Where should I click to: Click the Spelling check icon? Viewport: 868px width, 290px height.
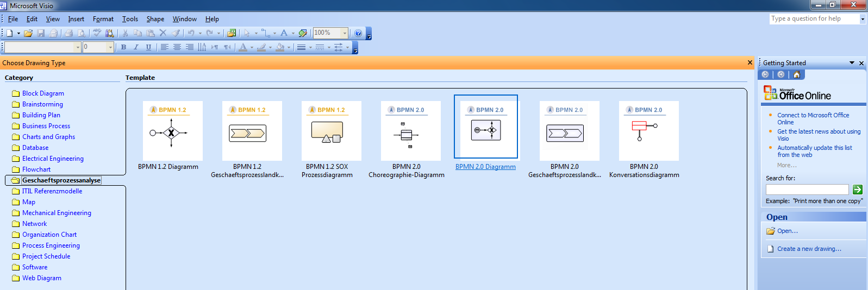coord(97,33)
